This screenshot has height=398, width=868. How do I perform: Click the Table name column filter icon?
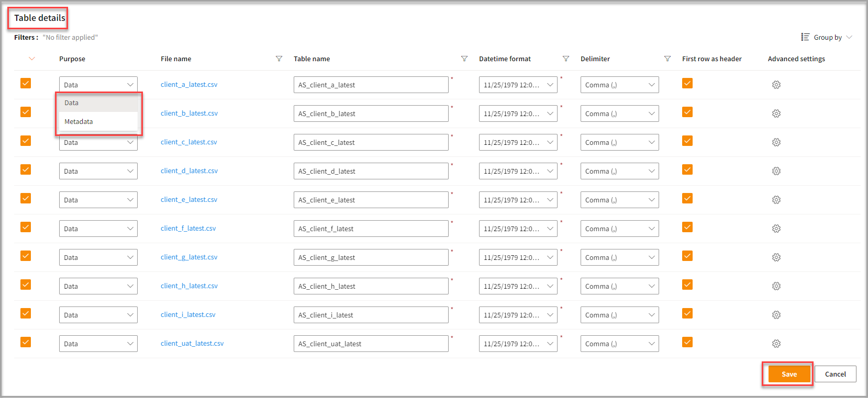pyautogui.click(x=464, y=59)
